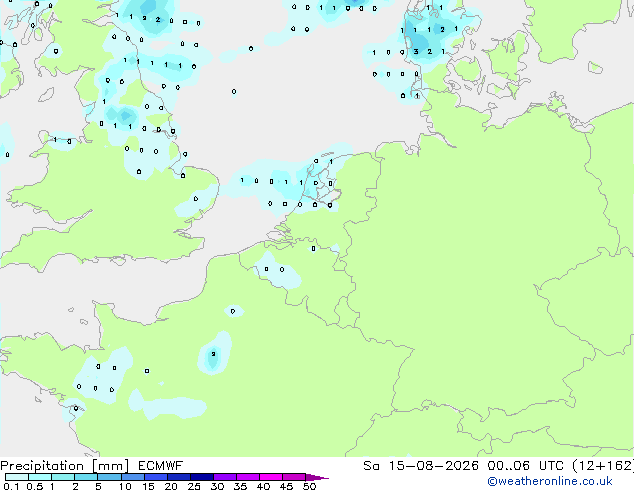Viewport: 634px width, 490px height.
Task: Click the '10' legend scale number
Action: 125,486
